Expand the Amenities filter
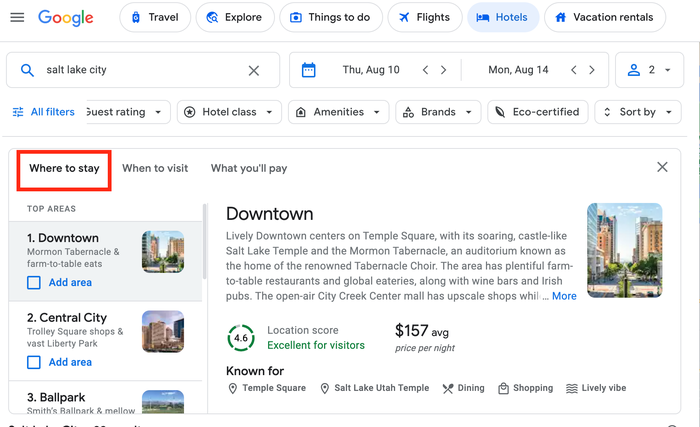Viewport: 700px width, 427px height. 338,112
